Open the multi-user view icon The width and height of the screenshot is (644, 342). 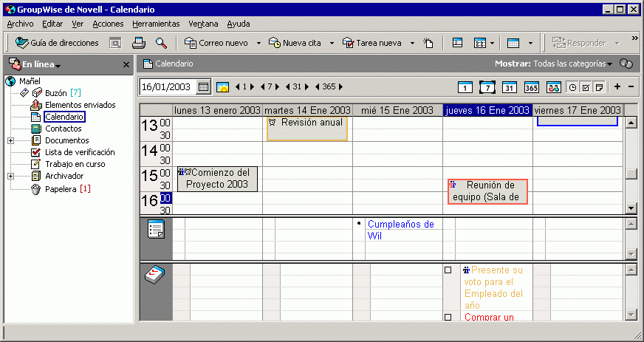pos(554,87)
